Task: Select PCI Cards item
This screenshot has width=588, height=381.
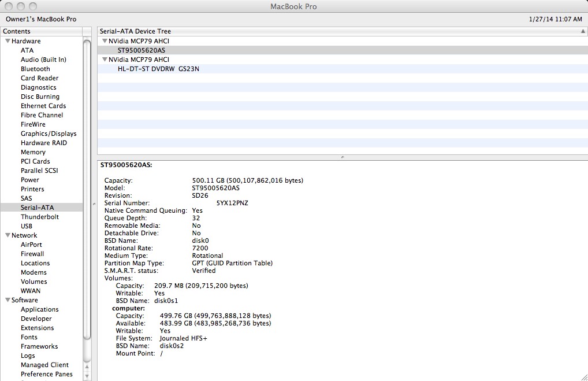Action: click(x=35, y=161)
